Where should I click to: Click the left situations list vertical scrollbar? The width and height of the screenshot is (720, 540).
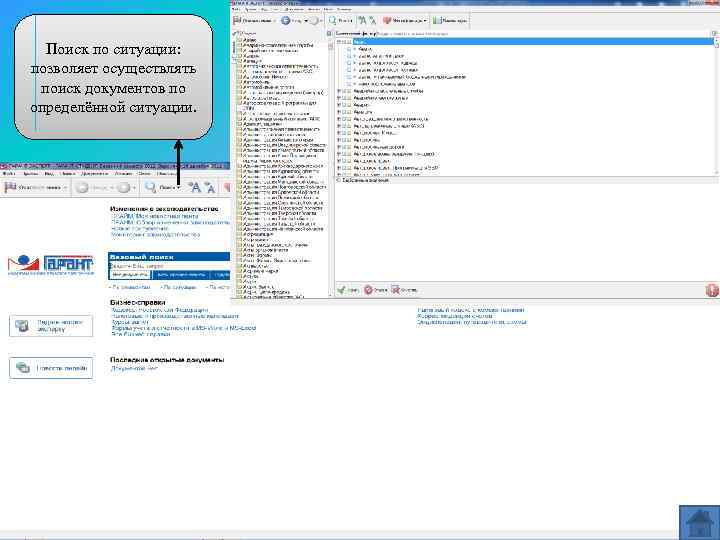pyautogui.click(x=330, y=168)
